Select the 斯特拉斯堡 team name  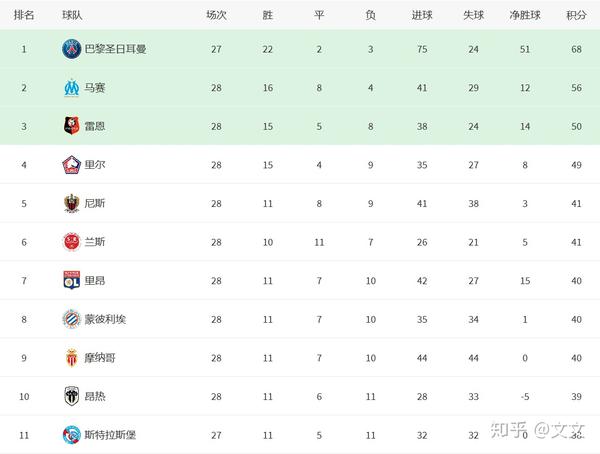click(x=110, y=435)
